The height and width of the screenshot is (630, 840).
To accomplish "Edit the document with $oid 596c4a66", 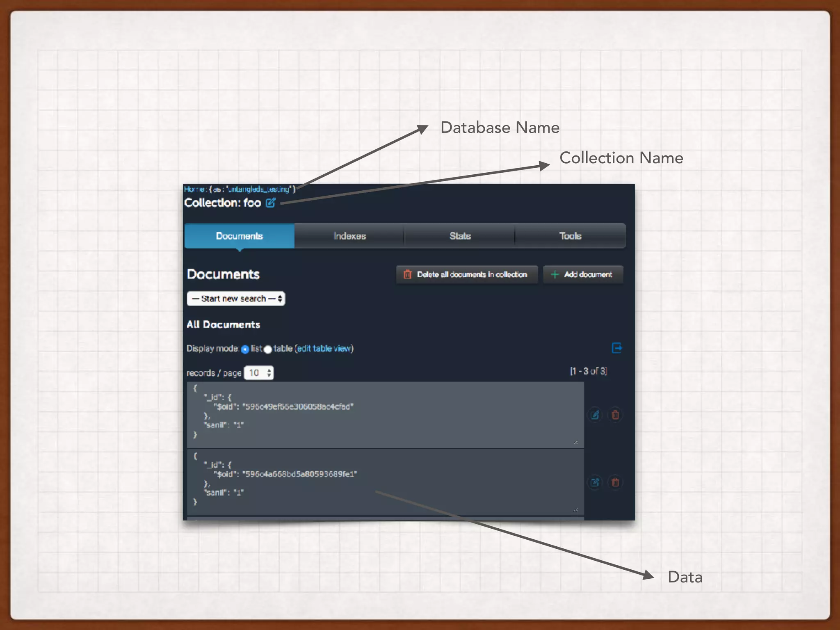I will point(595,482).
